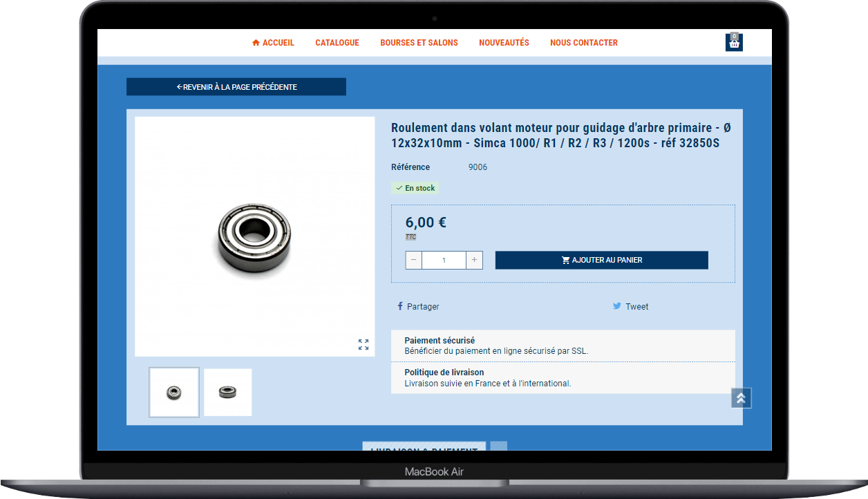
Task: Select the first bearing thumbnail
Action: [174, 393]
